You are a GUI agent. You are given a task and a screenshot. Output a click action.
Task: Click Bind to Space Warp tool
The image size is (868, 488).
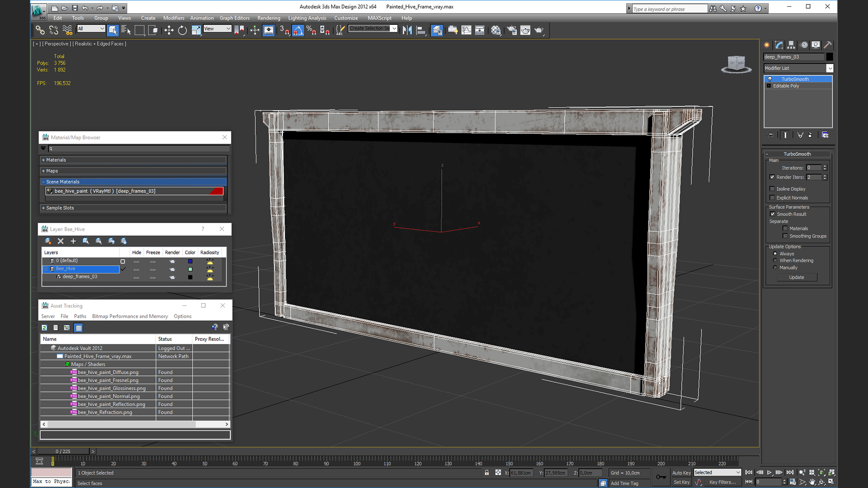pos(67,30)
